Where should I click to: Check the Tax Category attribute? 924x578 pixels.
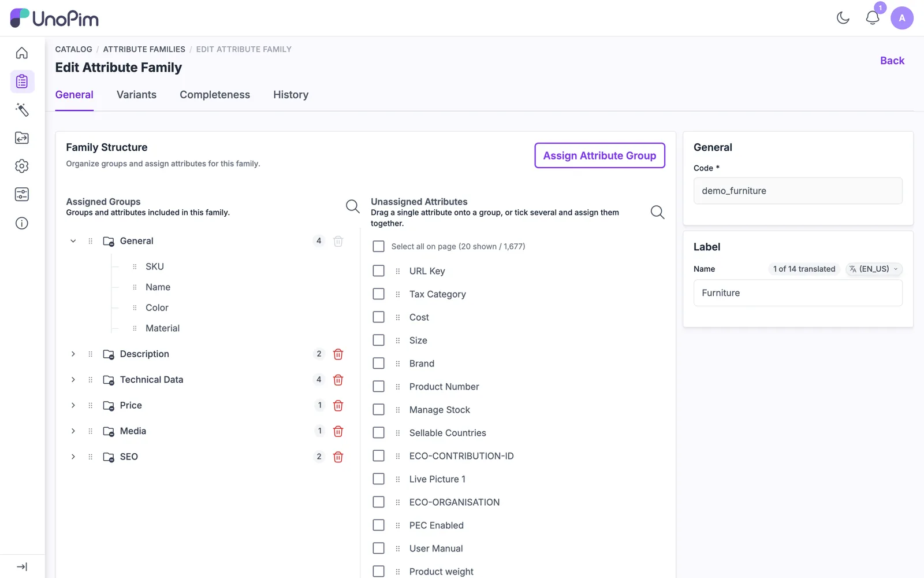click(x=378, y=294)
